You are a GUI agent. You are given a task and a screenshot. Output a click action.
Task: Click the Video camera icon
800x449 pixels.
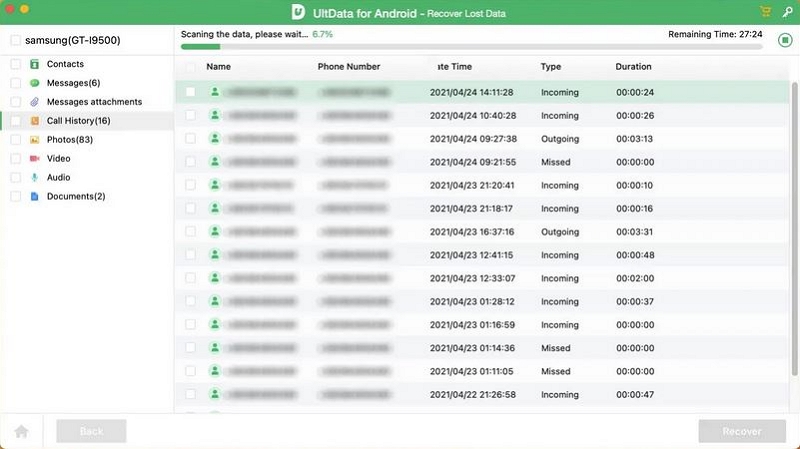(34, 159)
